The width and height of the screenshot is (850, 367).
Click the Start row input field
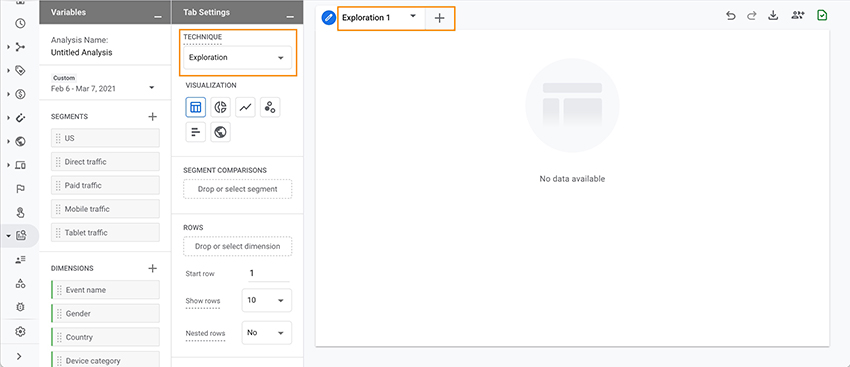coord(268,274)
